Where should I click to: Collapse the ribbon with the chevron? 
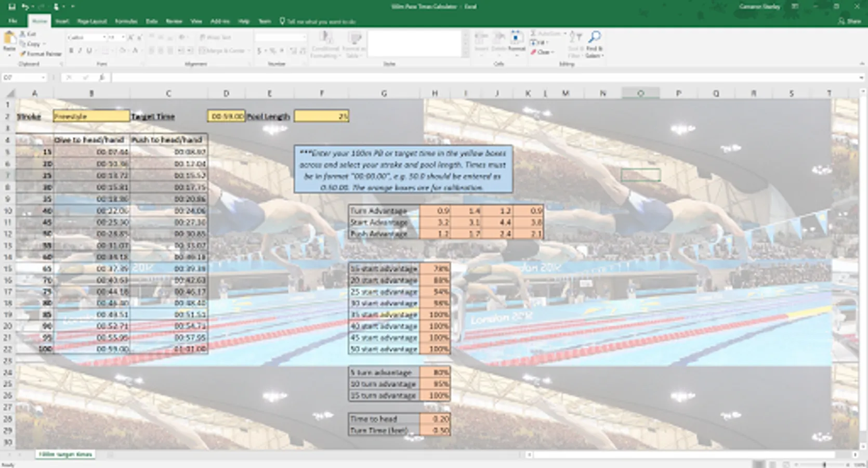click(x=862, y=64)
